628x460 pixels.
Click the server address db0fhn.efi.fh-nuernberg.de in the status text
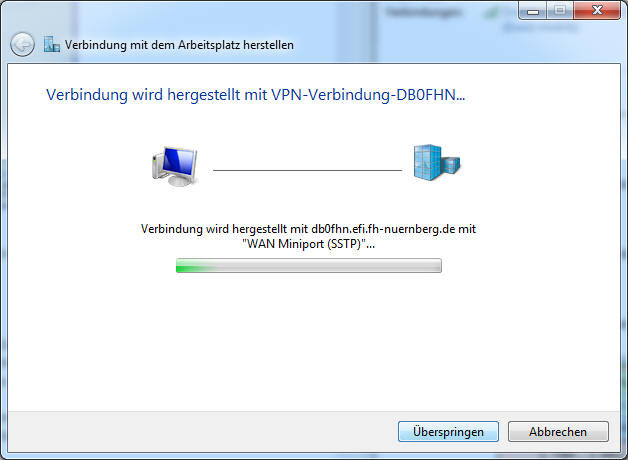click(383, 229)
